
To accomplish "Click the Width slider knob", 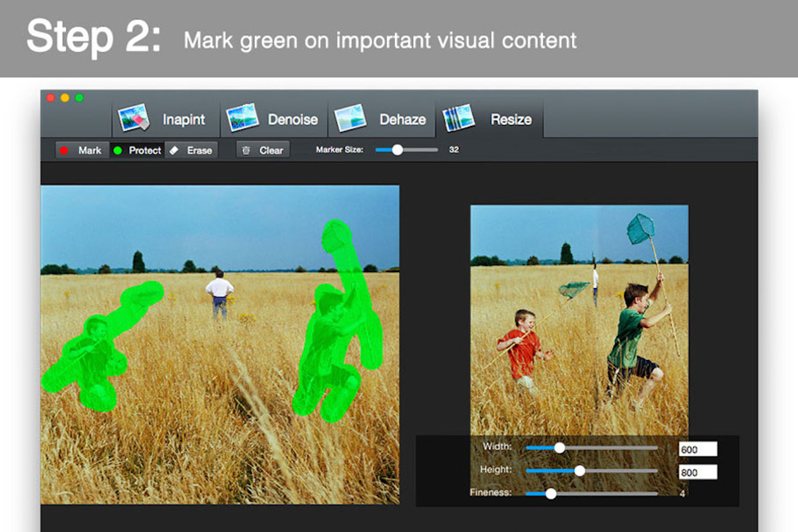I will click(559, 448).
